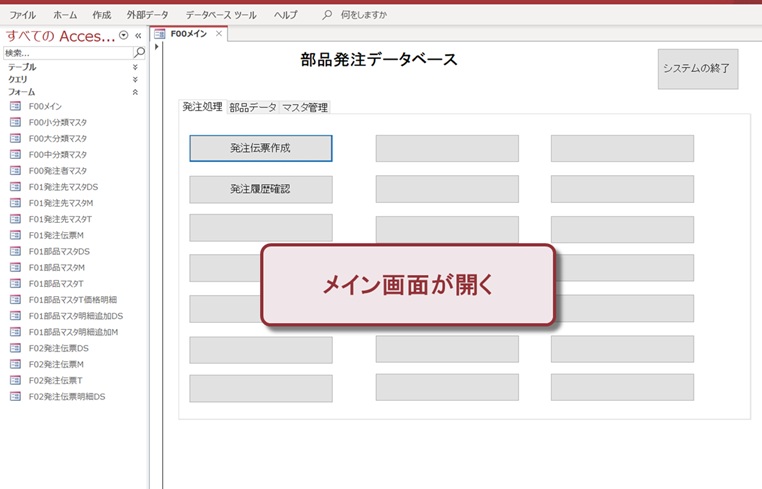Open the F01発注先マスタDS form
This screenshot has width=762, height=489.
[x=63, y=187]
